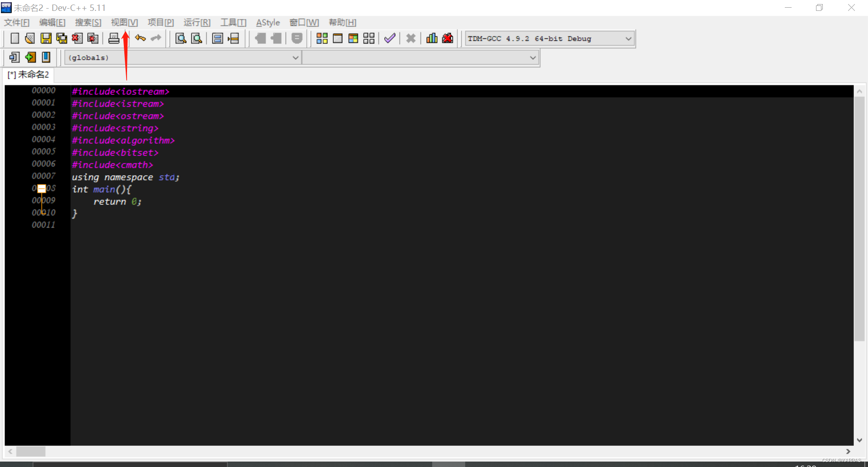The image size is (868, 467).
Task: Open the 搜索[S] menu
Action: pos(88,23)
